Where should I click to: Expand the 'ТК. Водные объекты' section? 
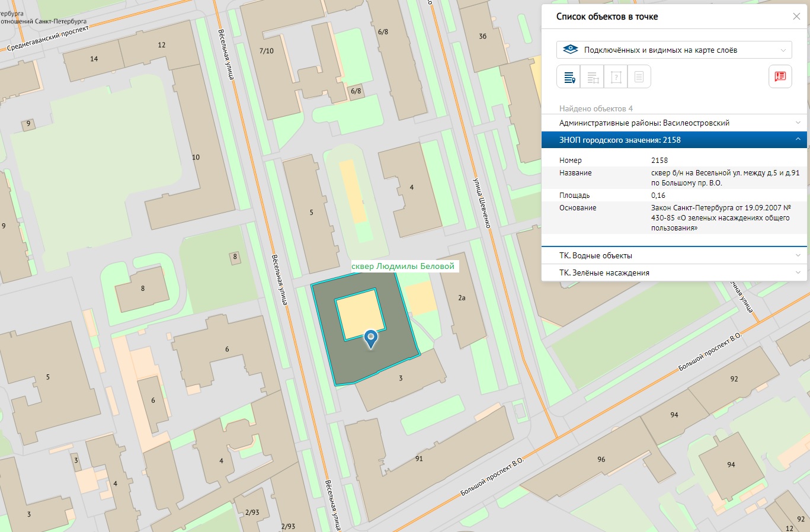674,255
